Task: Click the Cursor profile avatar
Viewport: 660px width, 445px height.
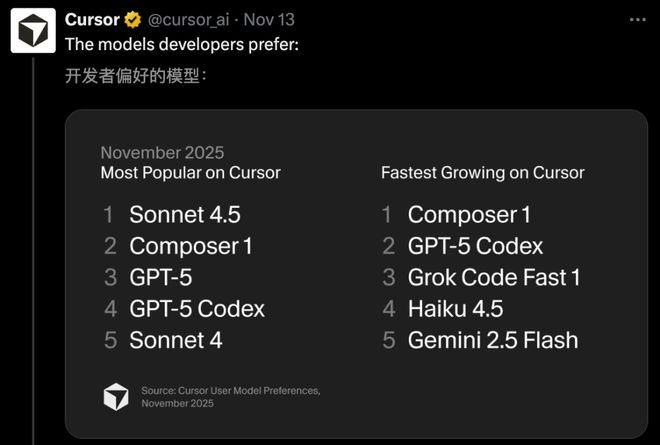Action: pos(33,30)
